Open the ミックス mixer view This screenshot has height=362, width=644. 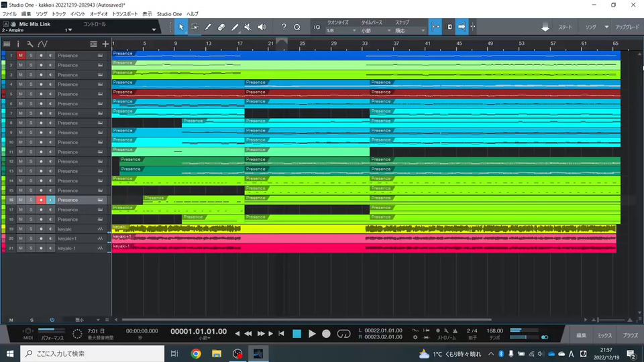pyautogui.click(x=604, y=335)
